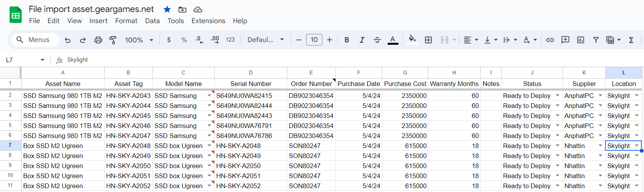Click the Undo icon in toolbar
Image resolution: width=644 pixels, height=192 pixels.
pos(68,40)
